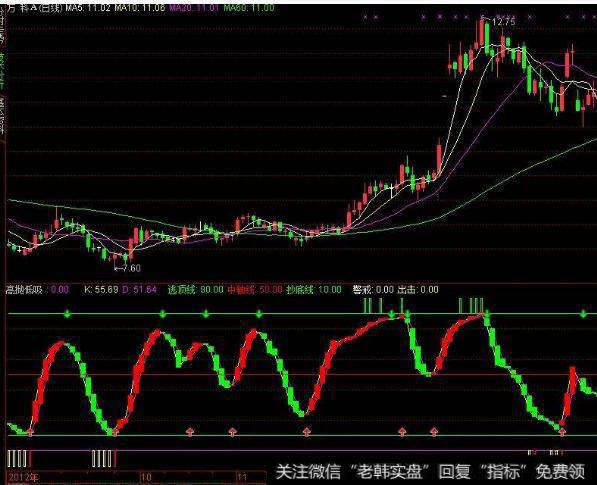Click the 2012年 date on time axis
The height and width of the screenshot is (485, 597).
23,477
